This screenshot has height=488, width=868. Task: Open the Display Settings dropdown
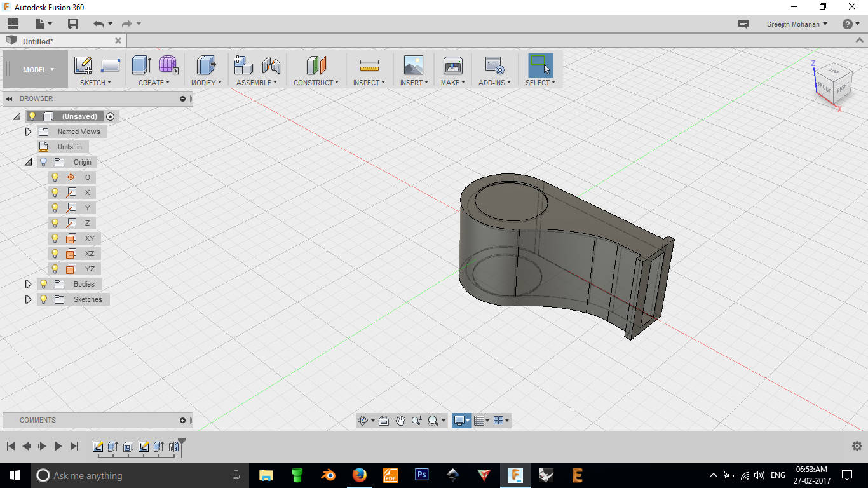(x=461, y=421)
